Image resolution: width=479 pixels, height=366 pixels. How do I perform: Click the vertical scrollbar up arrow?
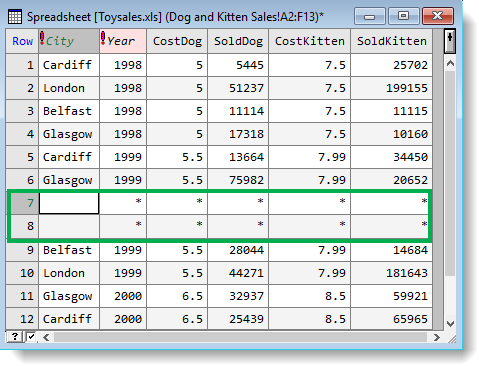(x=450, y=63)
